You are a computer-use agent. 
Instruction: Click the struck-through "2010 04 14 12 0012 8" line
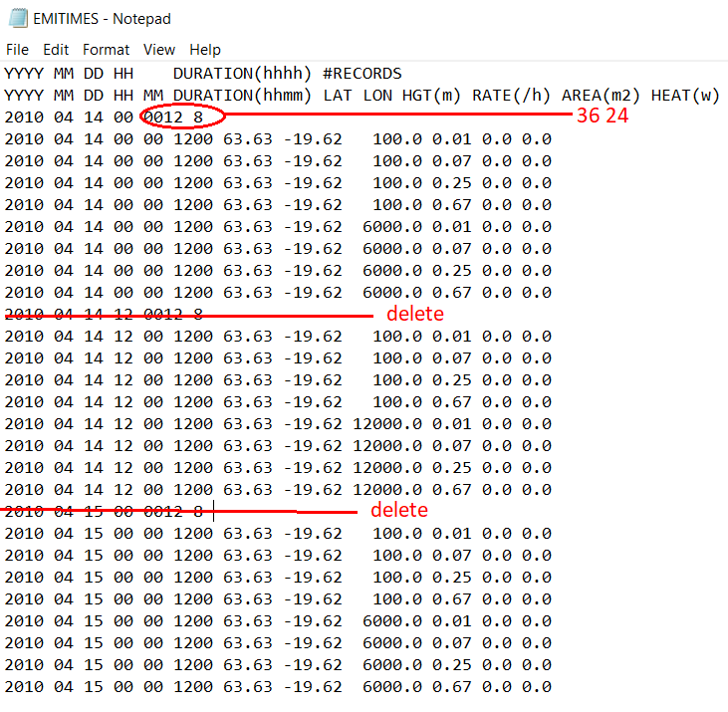tap(105, 315)
